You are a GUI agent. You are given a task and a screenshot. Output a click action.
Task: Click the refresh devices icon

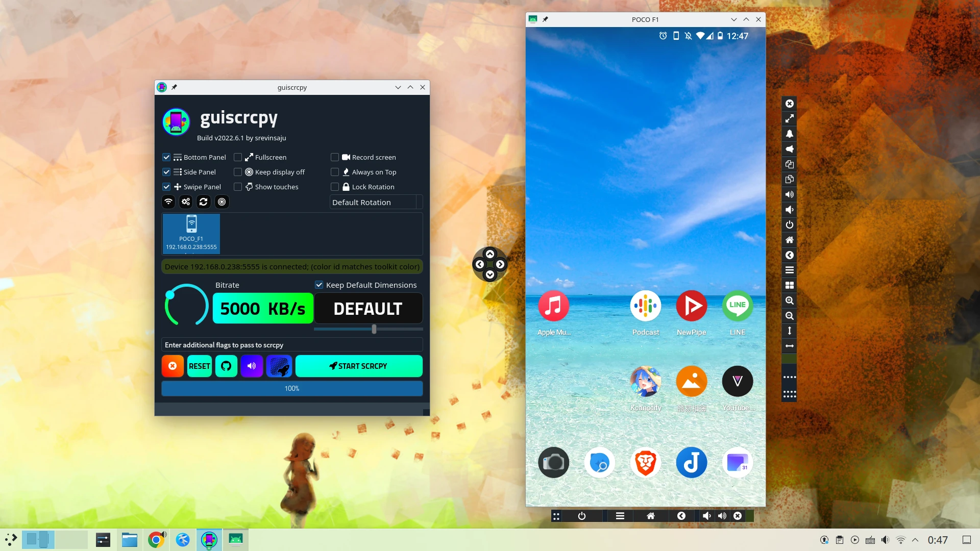pyautogui.click(x=204, y=202)
